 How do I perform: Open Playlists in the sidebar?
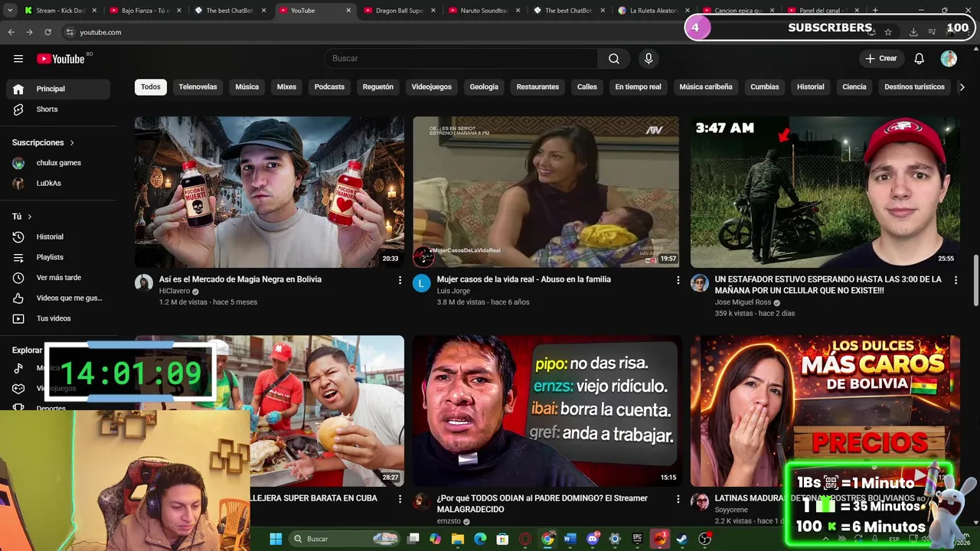pos(58,257)
